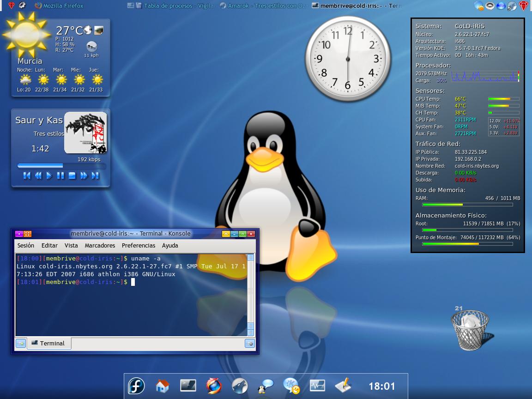Open the text editor pencil icon in dock
The height and width of the screenshot is (399, 532).
click(x=343, y=386)
